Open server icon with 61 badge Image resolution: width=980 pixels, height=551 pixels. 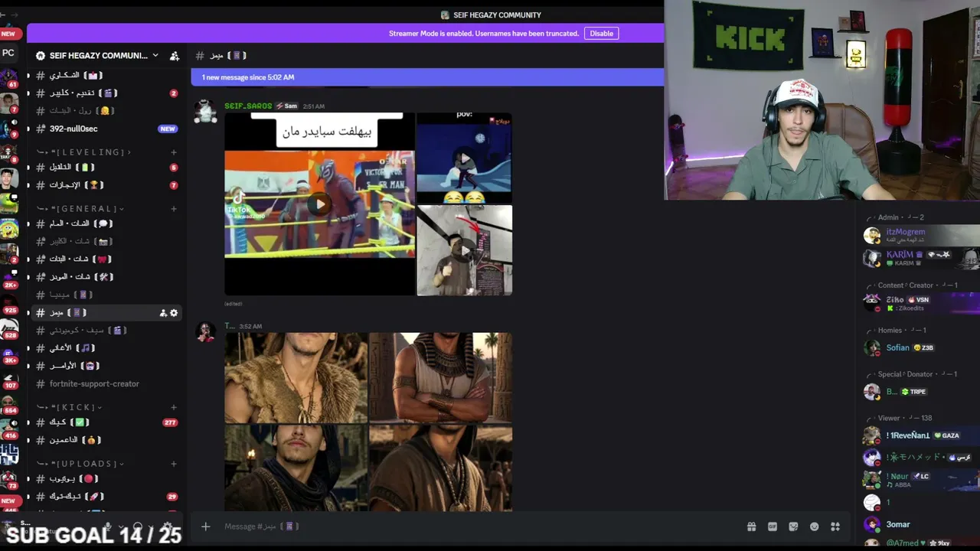pyautogui.click(x=8, y=78)
